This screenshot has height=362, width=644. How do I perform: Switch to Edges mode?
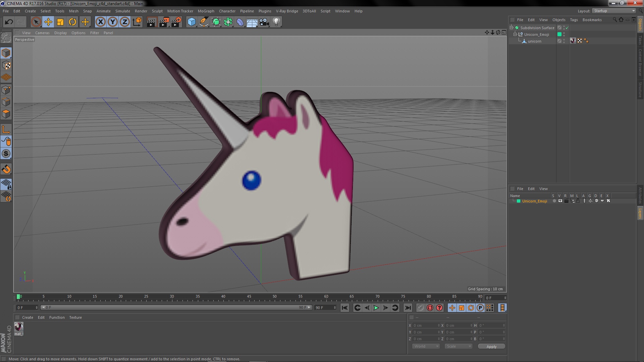6,102
